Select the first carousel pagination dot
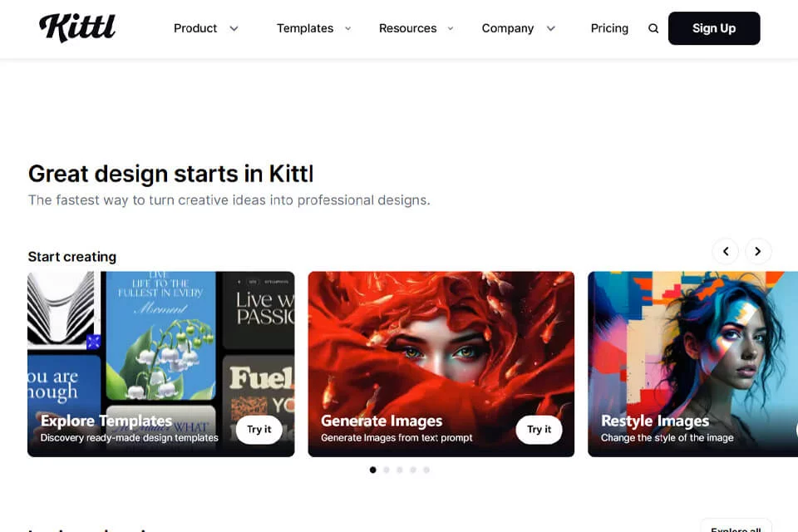The image size is (798, 532). click(373, 470)
